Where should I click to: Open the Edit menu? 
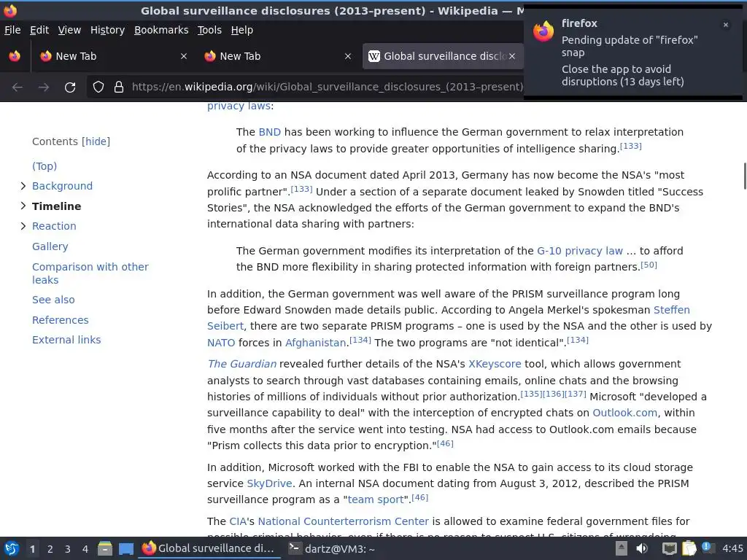point(39,30)
